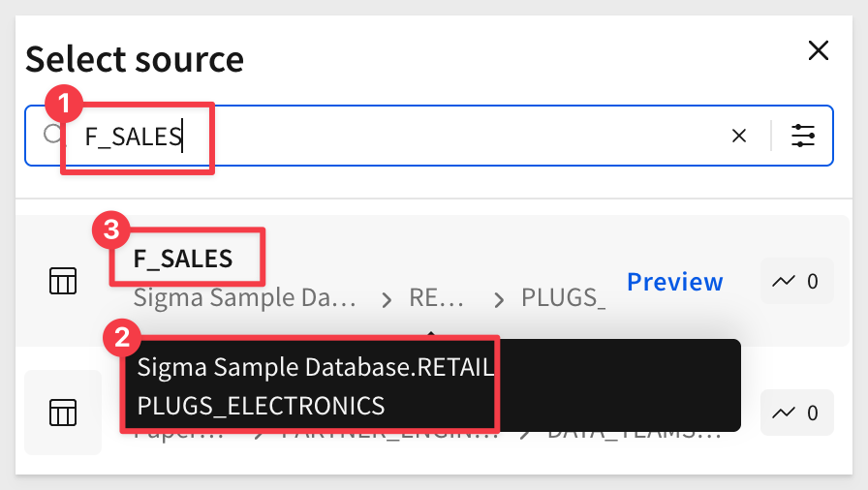
Task: Click the RE… breadcrumb segment
Action: click(436, 298)
